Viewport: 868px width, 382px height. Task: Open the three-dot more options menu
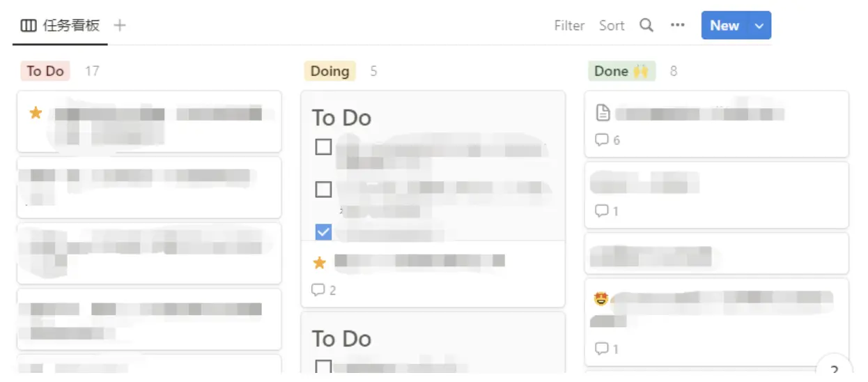click(x=677, y=26)
